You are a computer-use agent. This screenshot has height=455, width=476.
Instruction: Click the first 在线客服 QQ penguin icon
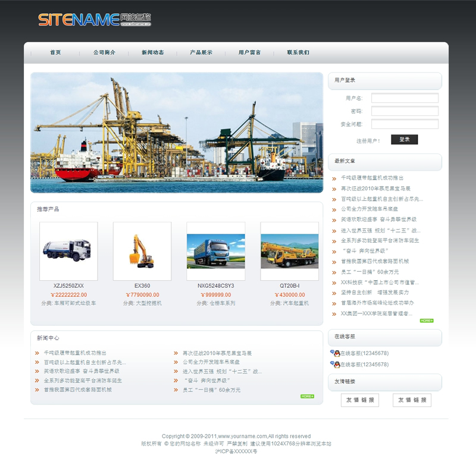(x=335, y=353)
